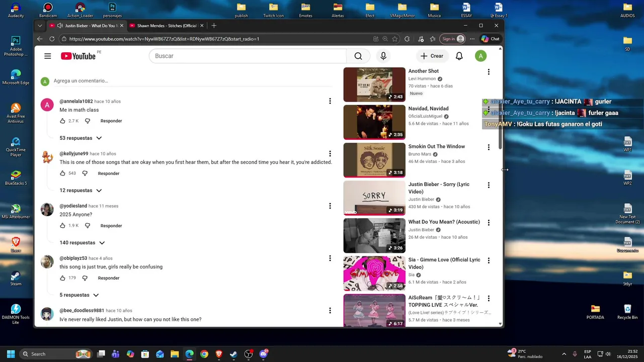Open the weather widget showing 21°C

tap(525, 354)
